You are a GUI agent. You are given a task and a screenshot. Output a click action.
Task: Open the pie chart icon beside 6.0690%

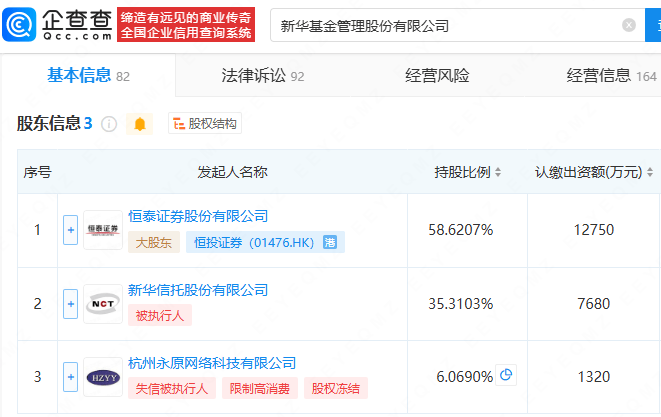point(506,375)
